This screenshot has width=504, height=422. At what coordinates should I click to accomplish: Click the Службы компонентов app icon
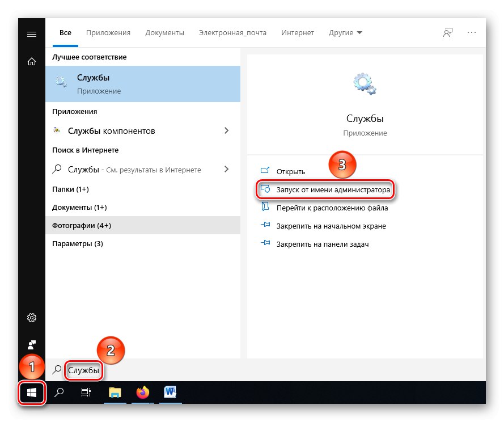coord(57,130)
